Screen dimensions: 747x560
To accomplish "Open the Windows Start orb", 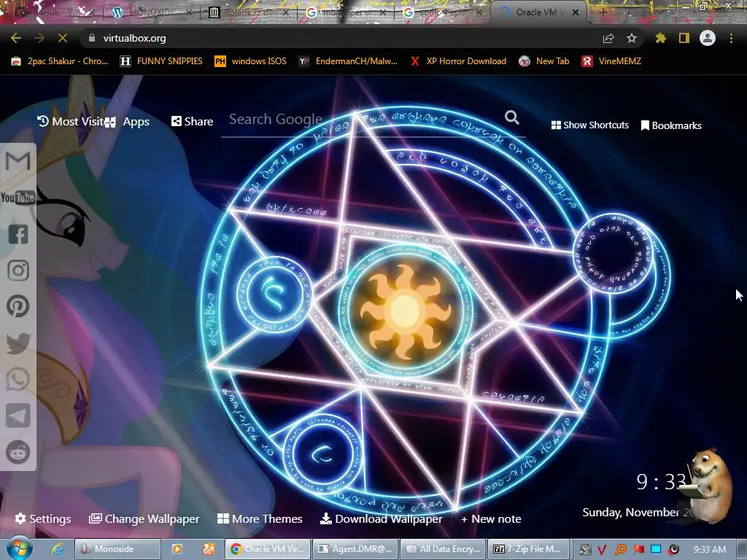I will coord(19,548).
